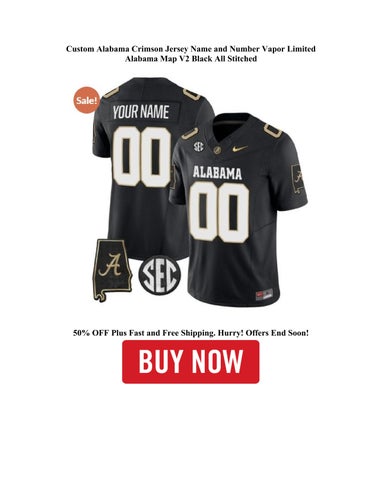This screenshot has height=480, width=371.
Task: Click the YOUR NAME text on jersey back
Action: pos(141,112)
